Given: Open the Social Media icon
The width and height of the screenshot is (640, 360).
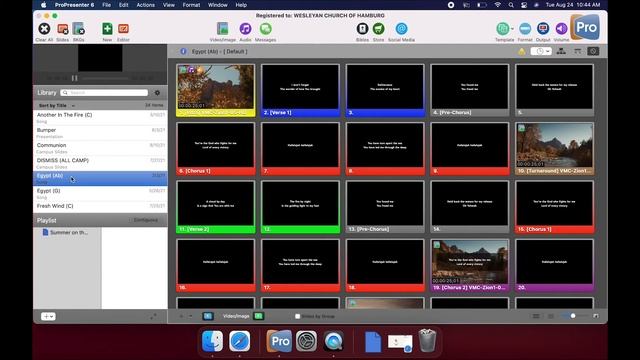Looking at the screenshot, I should (401, 29).
